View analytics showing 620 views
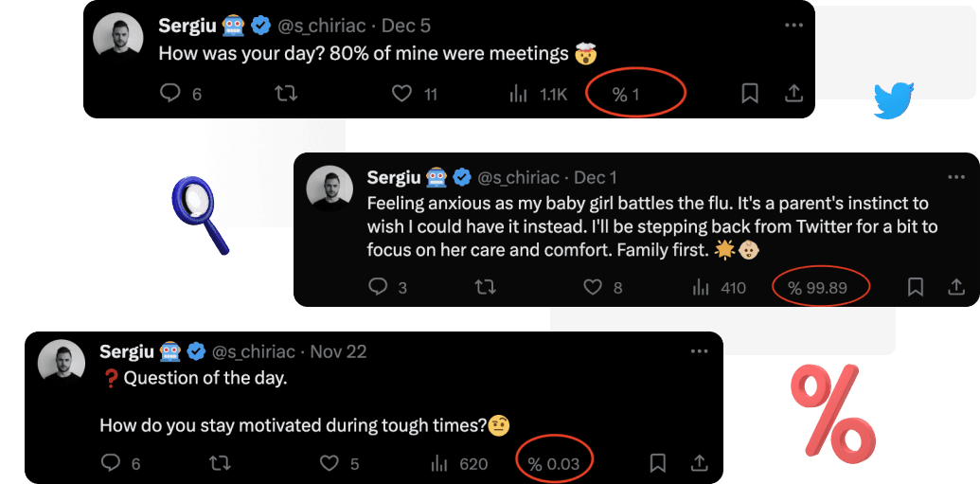 (x=439, y=463)
